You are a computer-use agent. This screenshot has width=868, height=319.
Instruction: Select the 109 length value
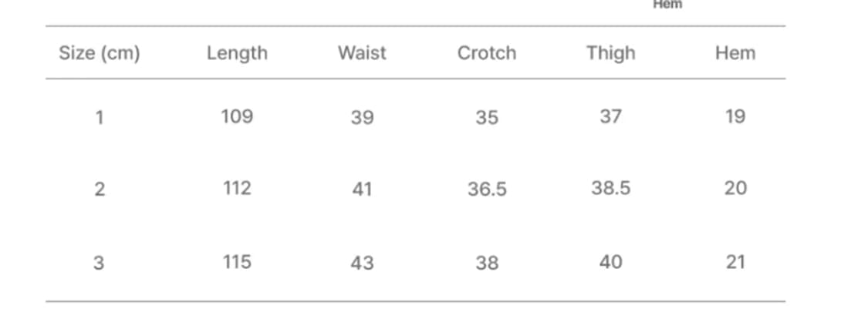(x=237, y=116)
